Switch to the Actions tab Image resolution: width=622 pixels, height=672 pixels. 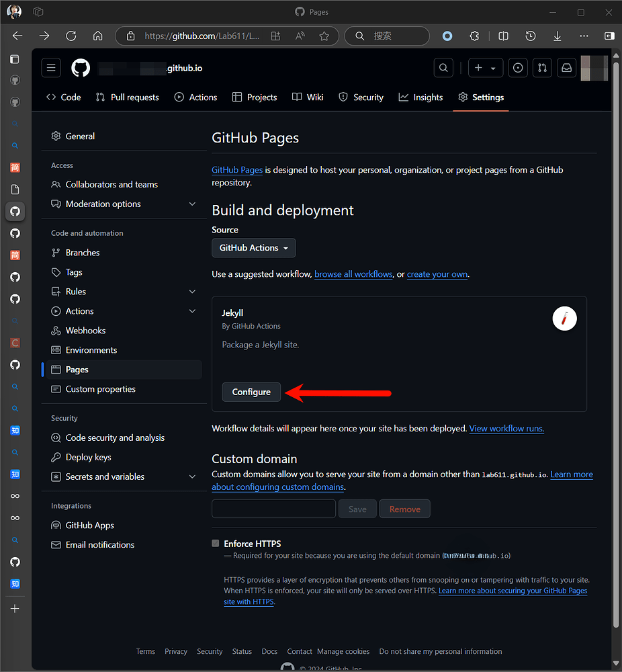[195, 97]
